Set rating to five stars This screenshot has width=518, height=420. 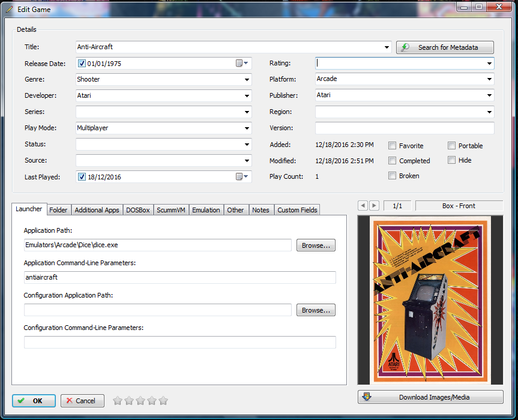pyautogui.click(x=163, y=401)
